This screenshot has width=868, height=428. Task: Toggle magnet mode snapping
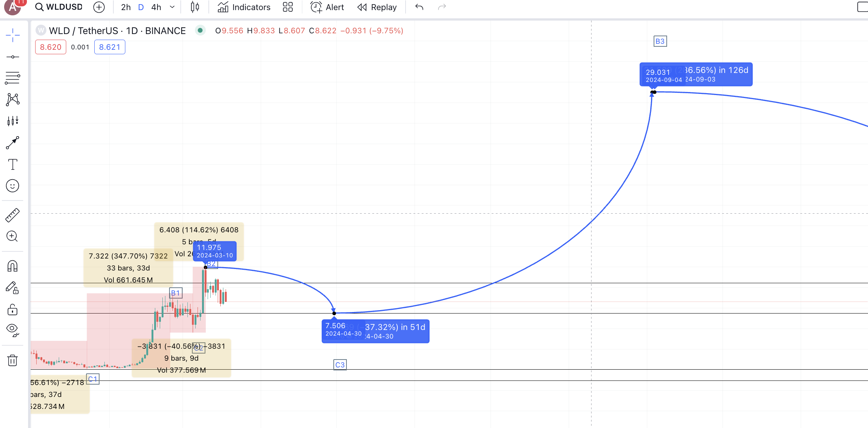point(13,266)
